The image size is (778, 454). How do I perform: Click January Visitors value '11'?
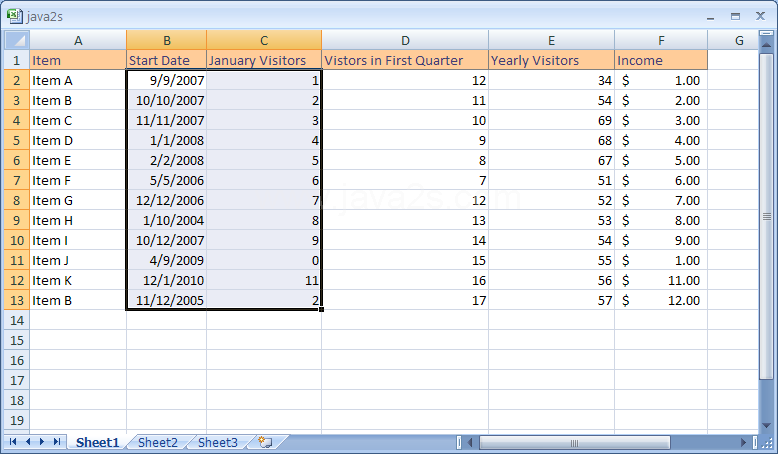click(x=264, y=280)
